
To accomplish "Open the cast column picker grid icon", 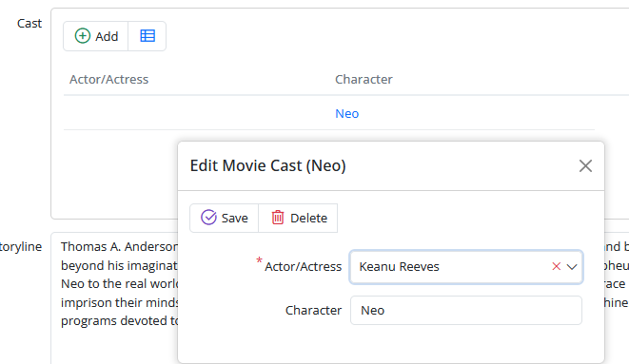I will pyautogui.click(x=147, y=36).
